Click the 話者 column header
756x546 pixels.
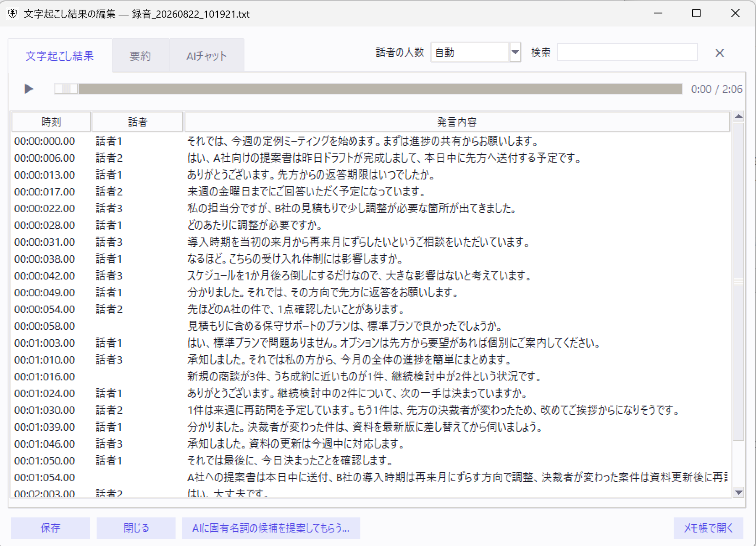pyautogui.click(x=138, y=122)
